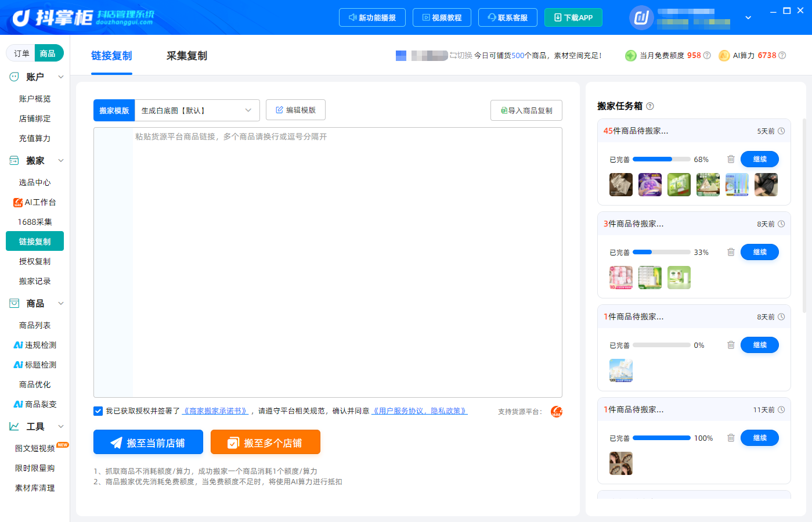Viewport: 812px width, 522px height.
Task: Click 导入商品复制 button
Action: point(526,110)
